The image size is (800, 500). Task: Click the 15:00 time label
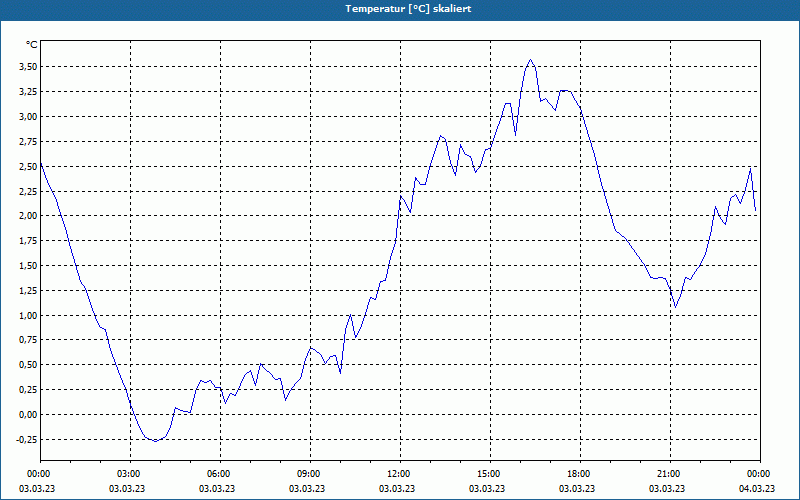[490, 474]
